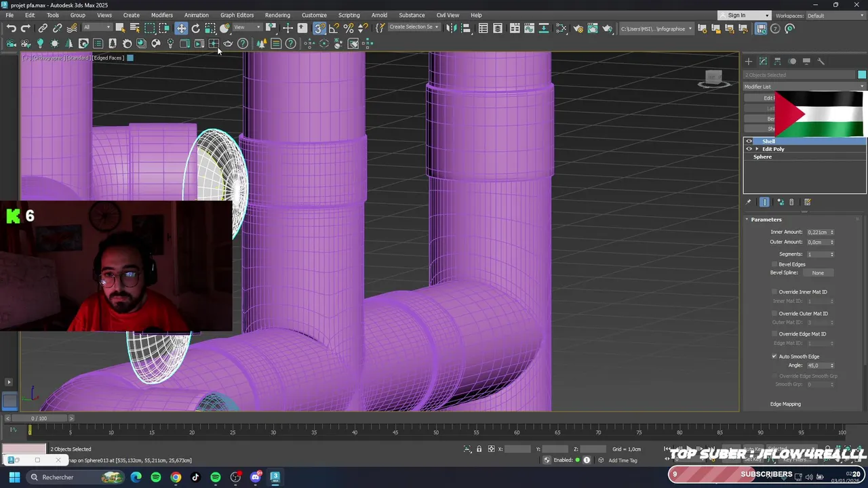Enable Override Edge Mat ID checkbox

tap(774, 334)
